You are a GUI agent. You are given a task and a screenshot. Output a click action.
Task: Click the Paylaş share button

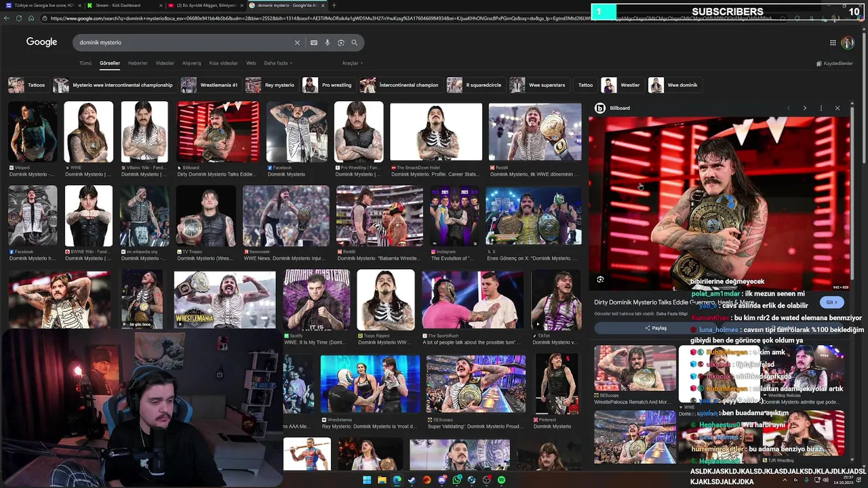coord(655,328)
